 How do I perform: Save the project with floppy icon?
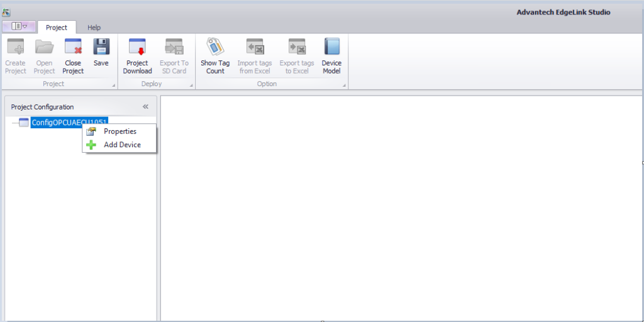click(101, 47)
